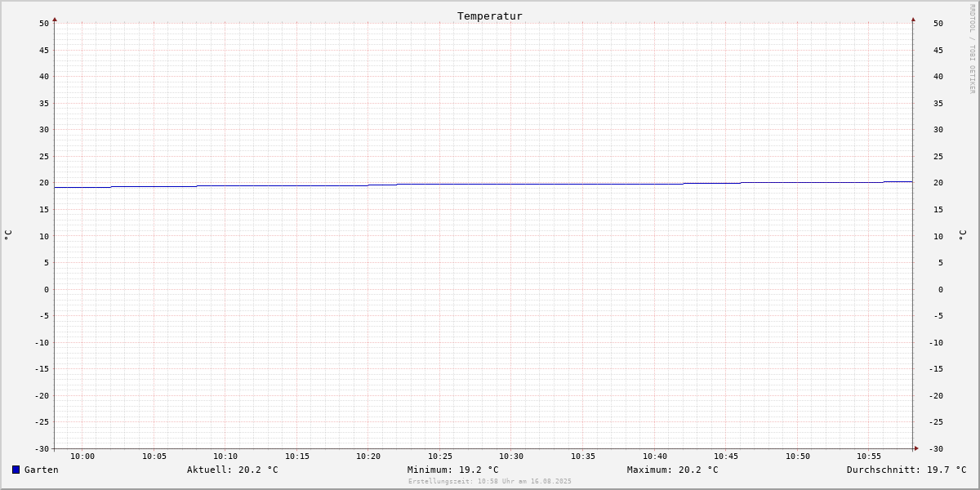The height and width of the screenshot is (490, 980).
Task: Select the 10:15 time axis label
Action: click(x=297, y=456)
